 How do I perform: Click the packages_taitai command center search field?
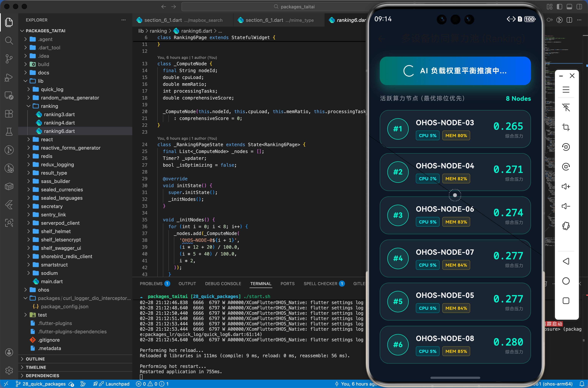[297, 7]
